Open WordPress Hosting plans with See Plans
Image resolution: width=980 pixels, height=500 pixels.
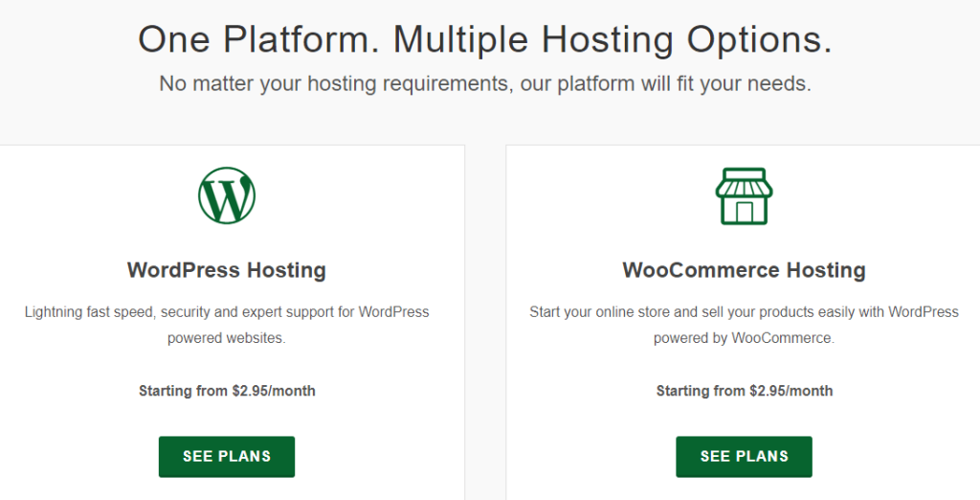[x=227, y=456]
